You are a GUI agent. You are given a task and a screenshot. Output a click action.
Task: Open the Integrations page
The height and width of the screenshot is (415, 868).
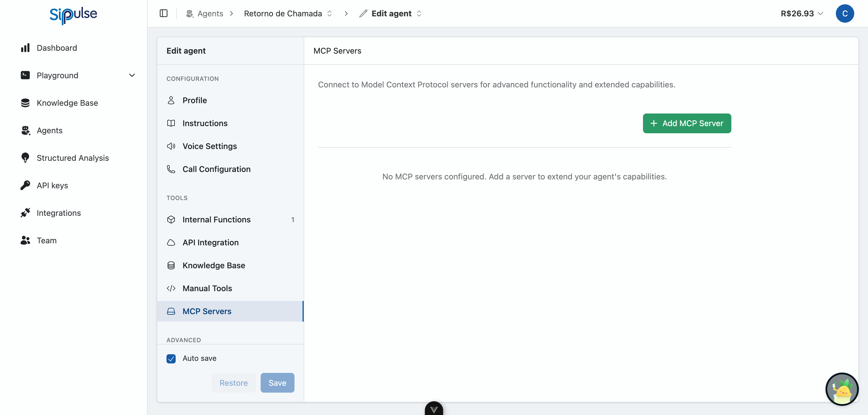[x=59, y=213]
